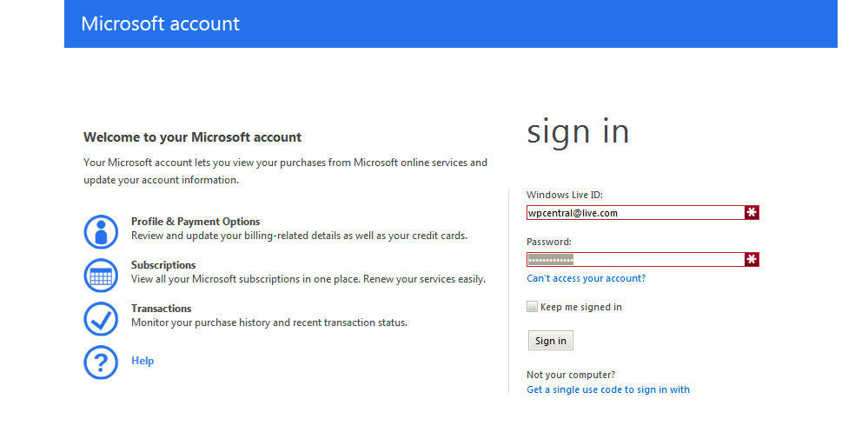
Task: Open the Help link text
Action: pos(142,361)
